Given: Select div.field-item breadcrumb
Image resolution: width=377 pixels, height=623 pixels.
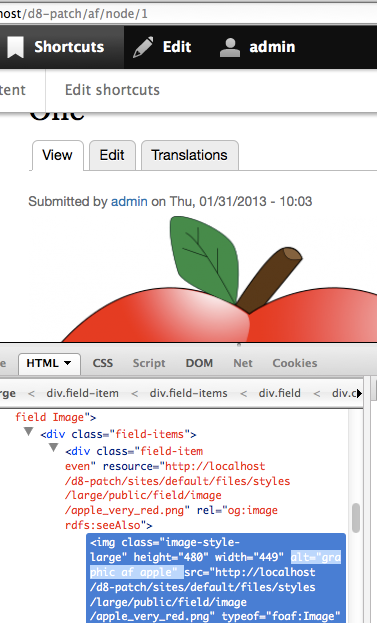Looking at the screenshot, I should pyautogui.click(x=83, y=393).
